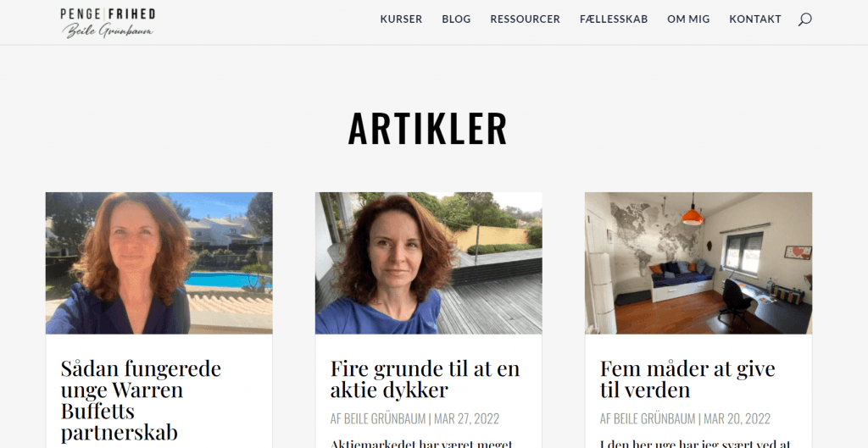The height and width of the screenshot is (448, 868).
Task: Click the Penge Frihed logo
Action: [x=108, y=22]
